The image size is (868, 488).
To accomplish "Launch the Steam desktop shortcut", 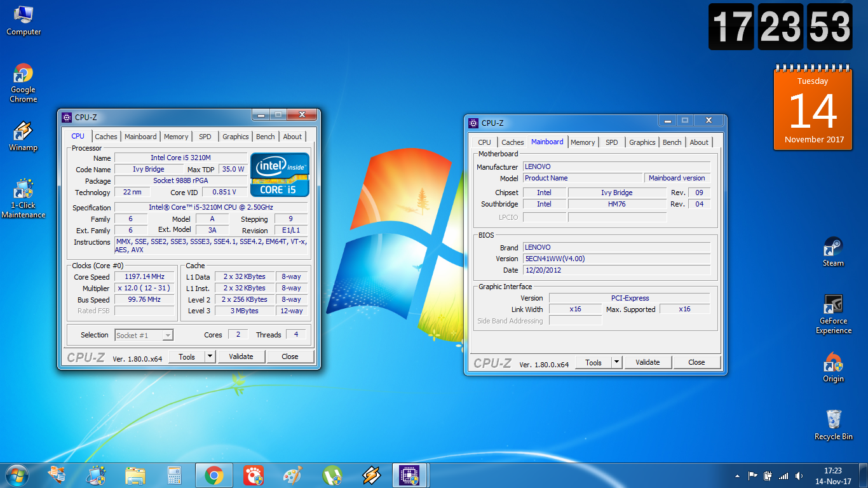I will [833, 252].
